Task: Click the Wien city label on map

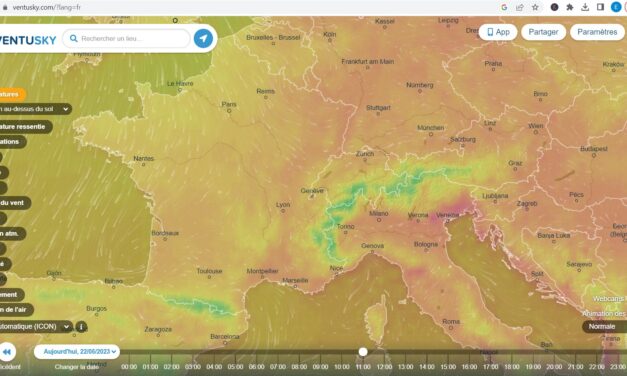Action: tap(535, 126)
